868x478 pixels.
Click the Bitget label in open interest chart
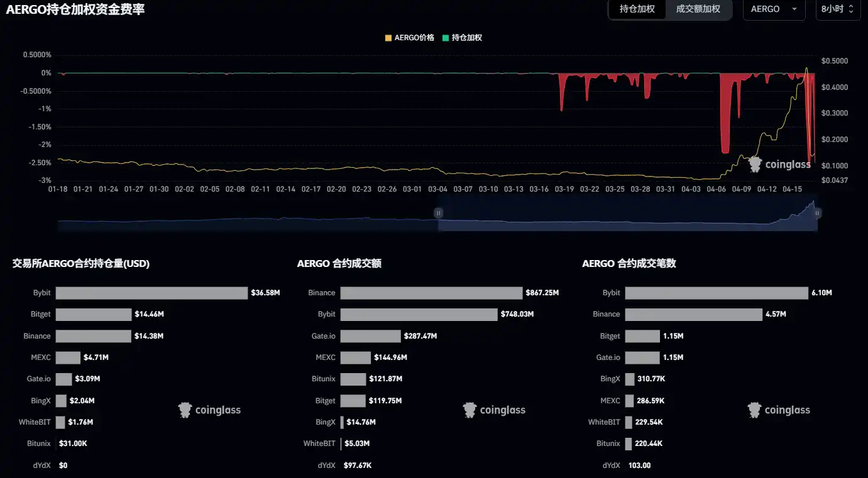tap(40, 314)
